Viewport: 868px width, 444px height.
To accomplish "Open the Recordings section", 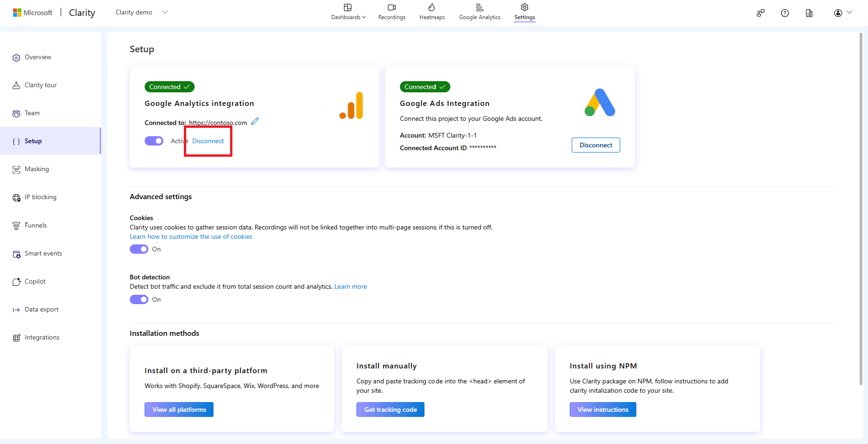I will point(392,12).
